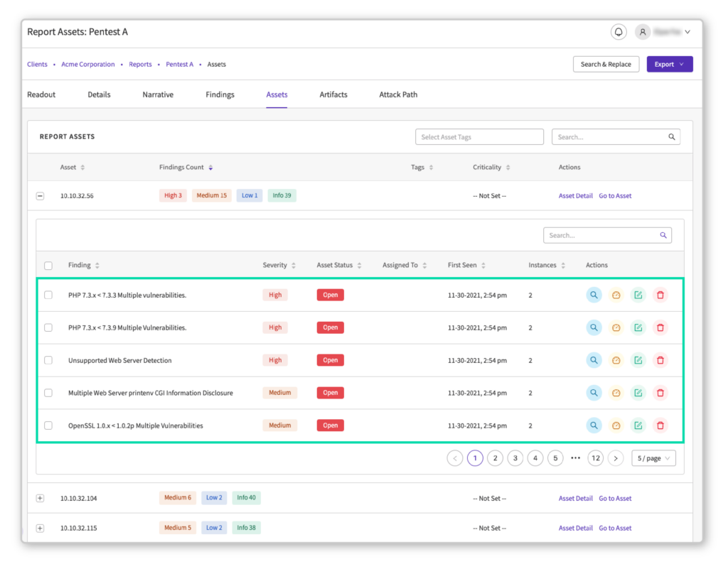This screenshot has height=569, width=728.
Task: Jump to findings page 12
Action: [x=596, y=458]
